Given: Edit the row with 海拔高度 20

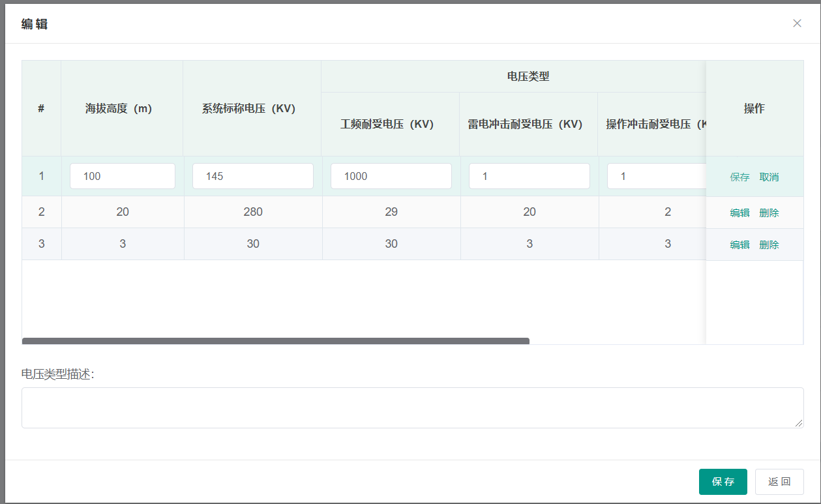Looking at the screenshot, I should tap(739, 212).
